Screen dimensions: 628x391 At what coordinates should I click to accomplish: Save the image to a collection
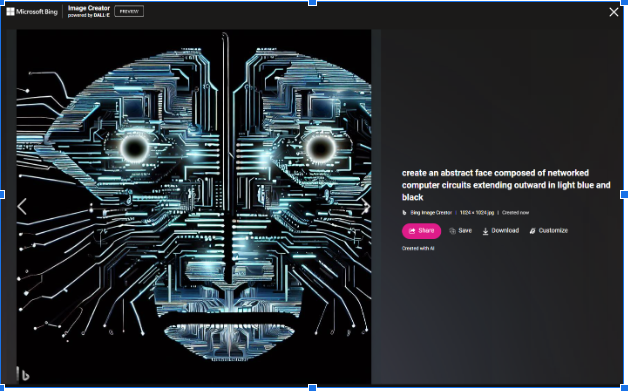click(461, 231)
